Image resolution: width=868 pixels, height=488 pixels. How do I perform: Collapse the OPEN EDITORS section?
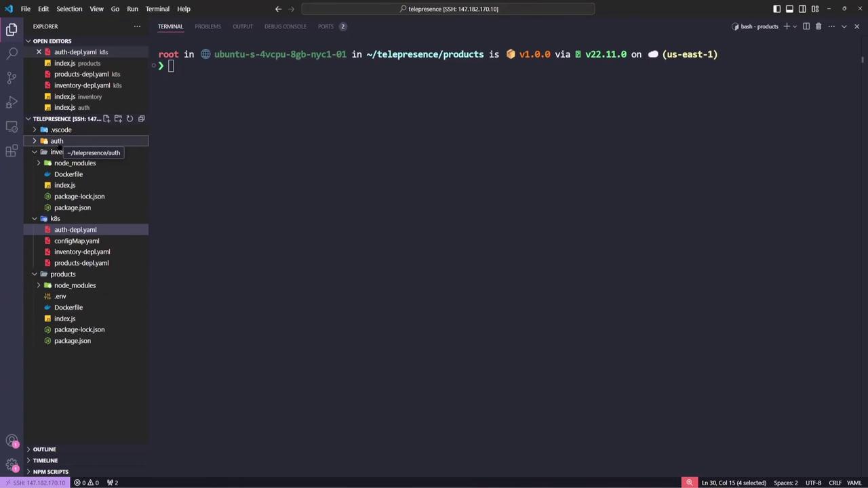pyautogui.click(x=28, y=41)
